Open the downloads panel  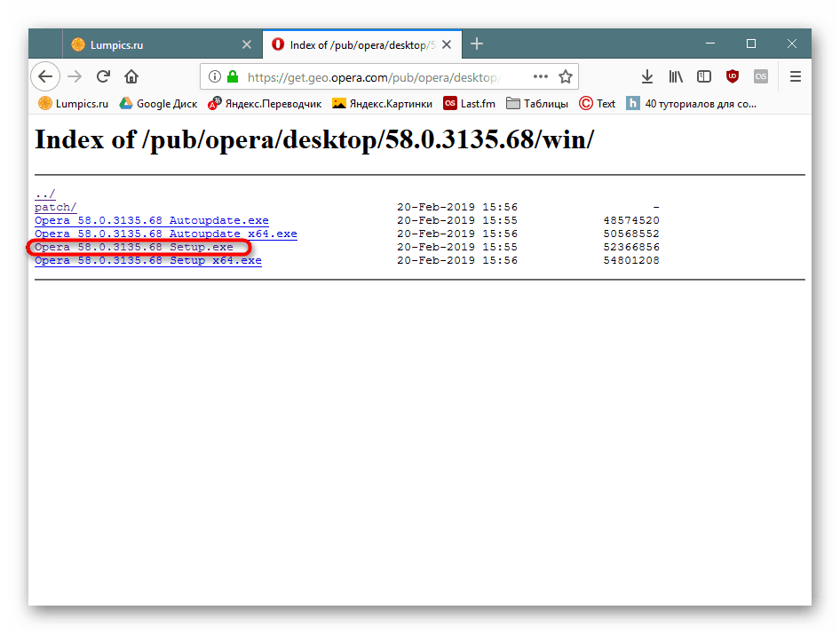coord(647,76)
